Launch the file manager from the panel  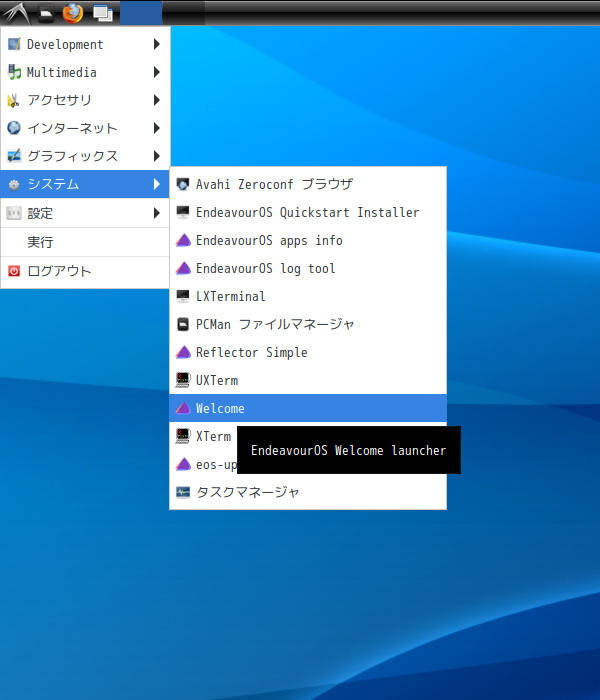[x=45, y=13]
